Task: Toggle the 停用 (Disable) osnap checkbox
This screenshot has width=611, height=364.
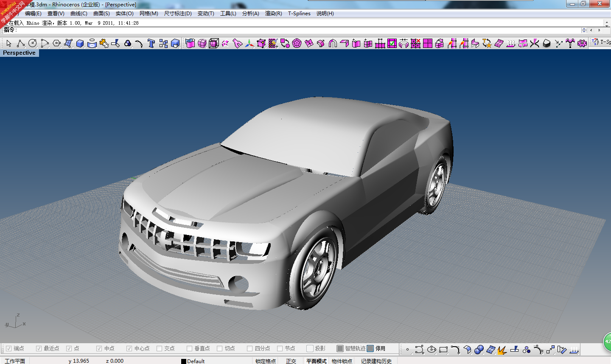Action: coord(370,348)
